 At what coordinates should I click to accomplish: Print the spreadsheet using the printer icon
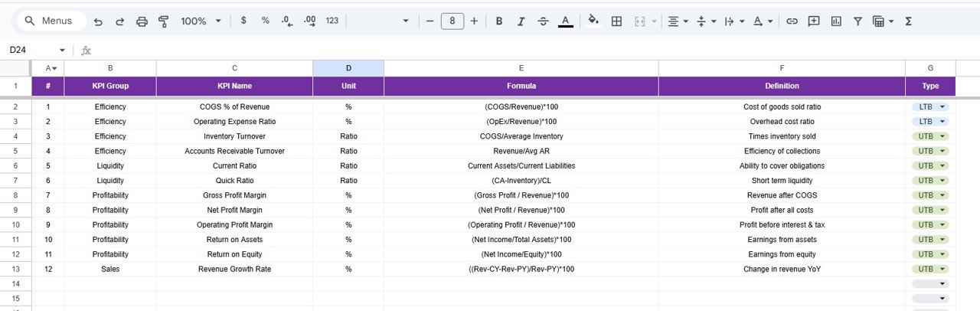(x=142, y=21)
